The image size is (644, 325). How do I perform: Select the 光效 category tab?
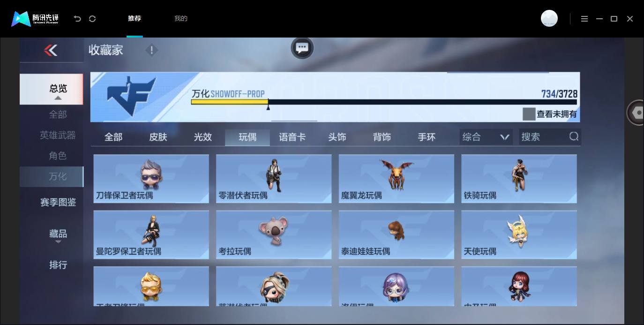pos(203,137)
